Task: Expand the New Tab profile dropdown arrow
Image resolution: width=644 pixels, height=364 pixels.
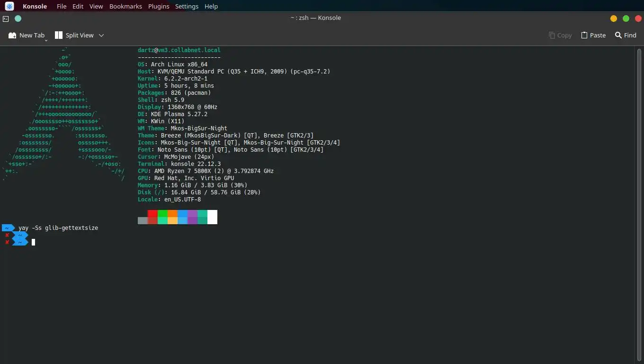Action: [x=46, y=40]
